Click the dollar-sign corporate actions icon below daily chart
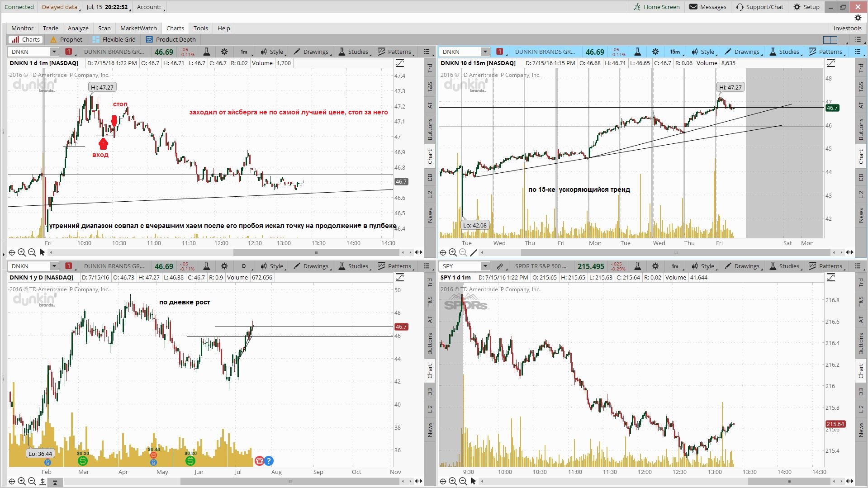Screen dimensions: 868x488 (42, 481)
